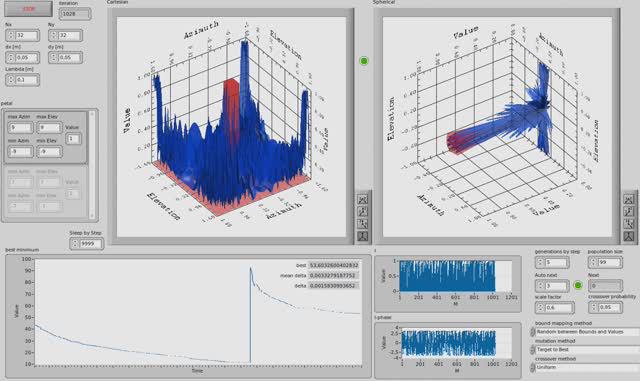Focus petal min Azim field
640x381 pixels.
click(20, 152)
